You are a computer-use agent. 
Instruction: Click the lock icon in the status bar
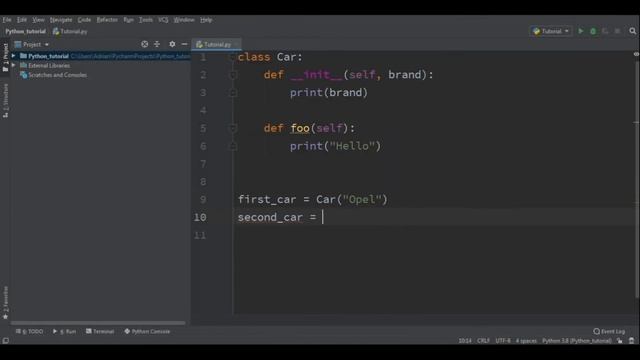pyautogui.click(x=620, y=340)
